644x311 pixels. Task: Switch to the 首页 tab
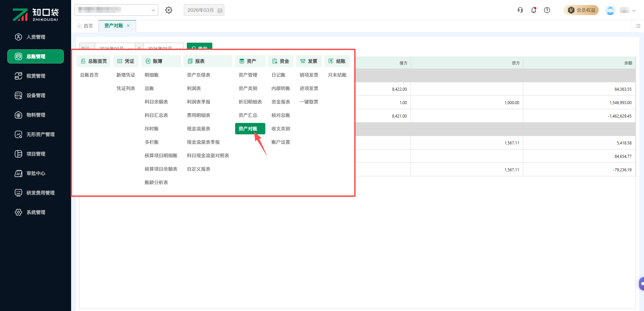click(85, 26)
